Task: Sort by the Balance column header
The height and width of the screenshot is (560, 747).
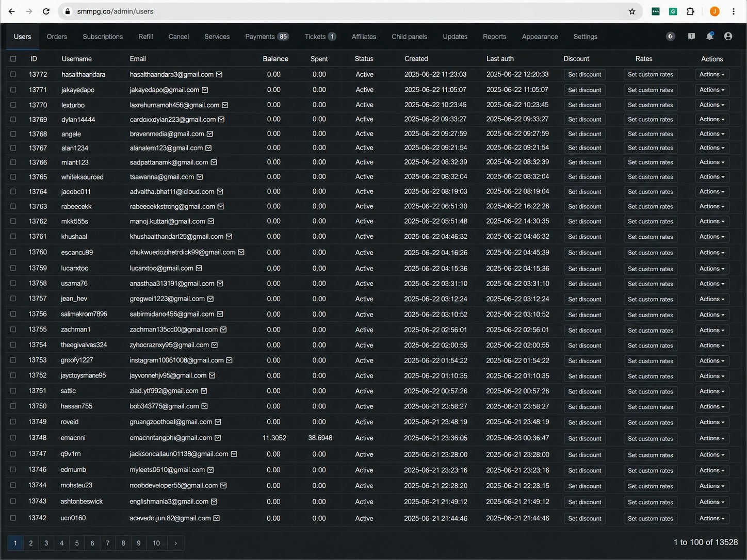Action: 275,59
